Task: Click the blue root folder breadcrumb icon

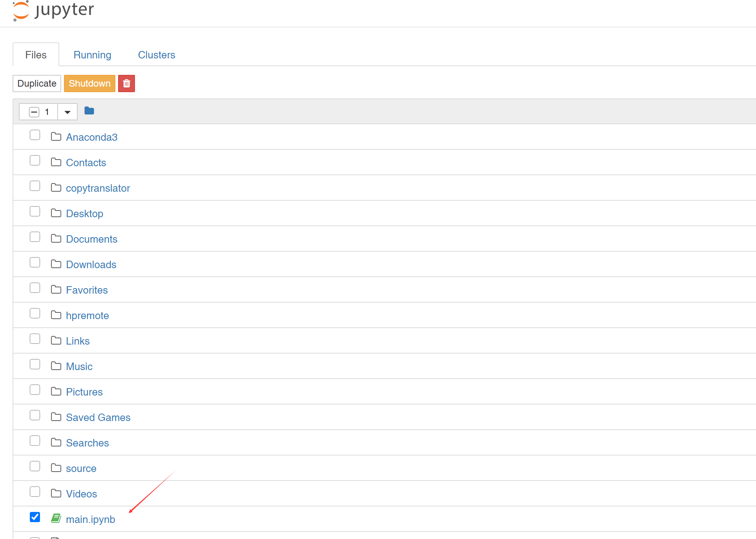Action: click(x=89, y=111)
